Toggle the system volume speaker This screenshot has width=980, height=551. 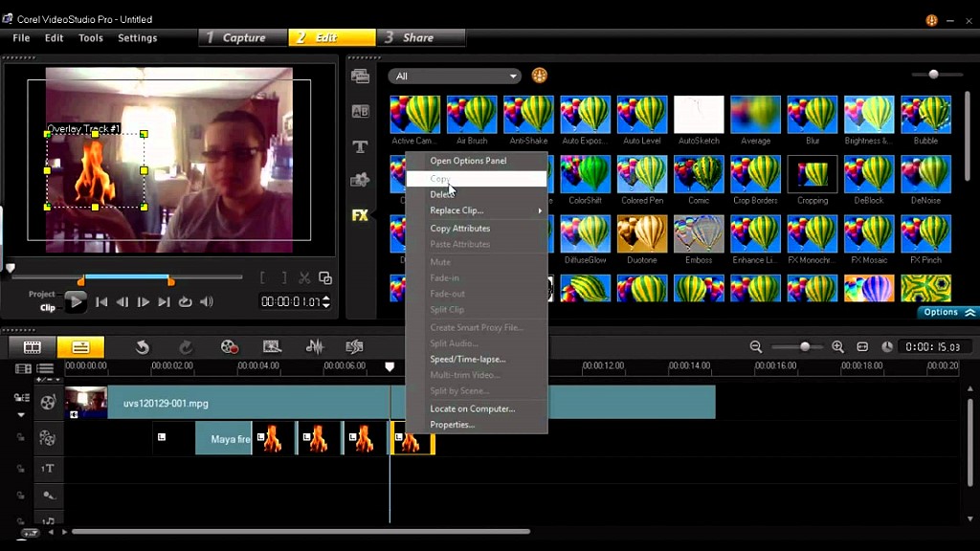(207, 302)
